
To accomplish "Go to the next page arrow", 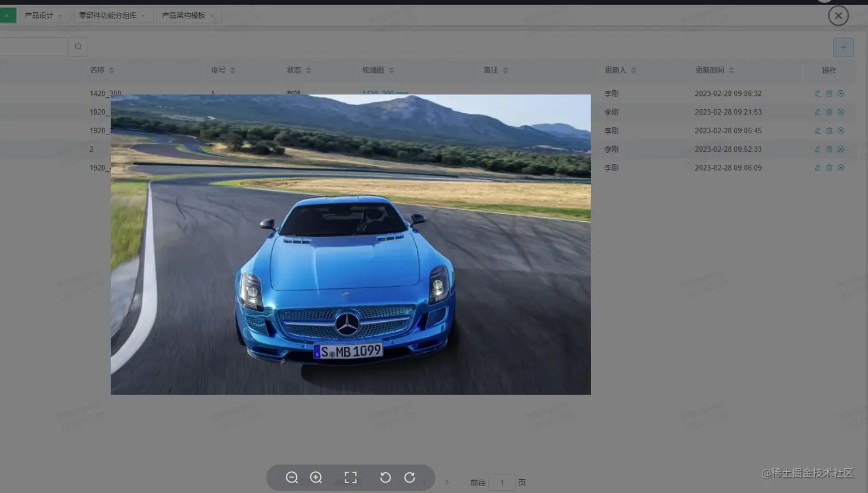I will pos(447,482).
